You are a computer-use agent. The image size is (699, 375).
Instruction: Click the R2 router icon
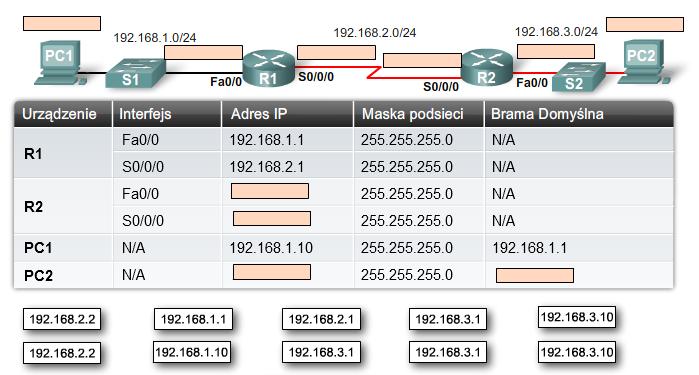(487, 67)
